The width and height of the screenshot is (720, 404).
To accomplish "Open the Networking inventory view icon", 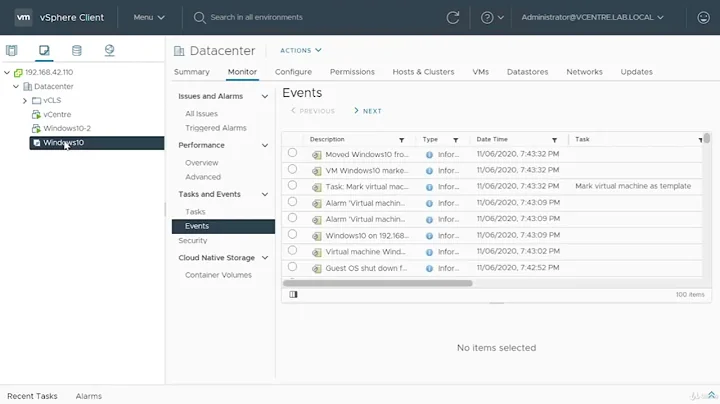I will coord(109,50).
